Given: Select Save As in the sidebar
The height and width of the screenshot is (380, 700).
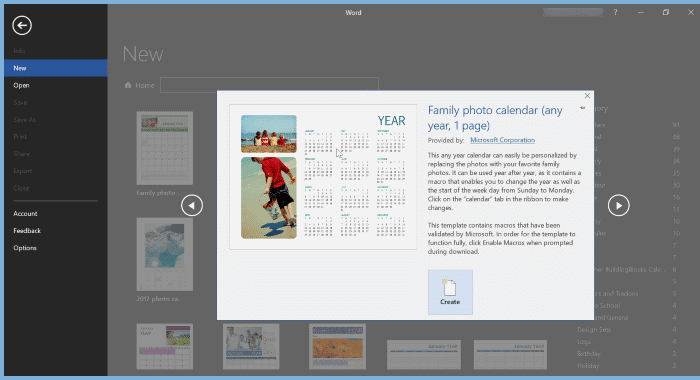Looking at the screenshot, I should coord(56,120).
